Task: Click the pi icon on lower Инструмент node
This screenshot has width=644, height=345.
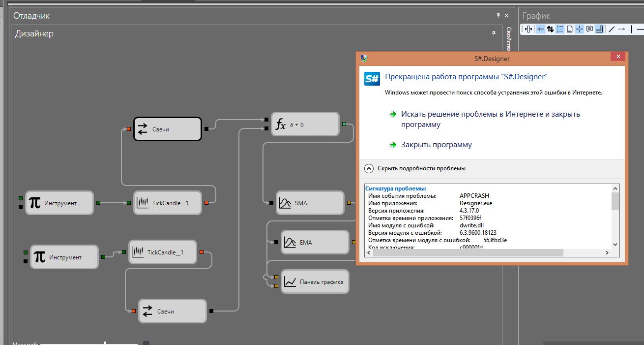Action: (x=39, y=257)
